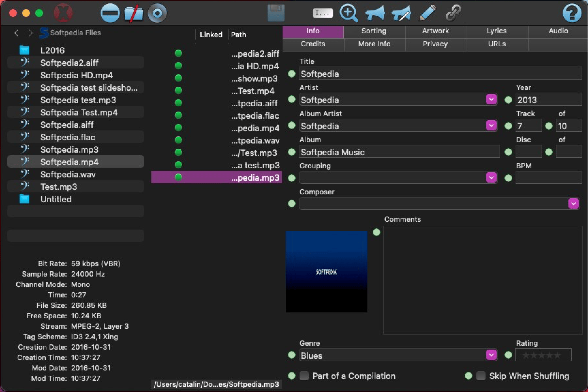This screenshot has width=588, height=392.
Task: Open the Album Artist dropdown arrow
Action: pos(491,126)
